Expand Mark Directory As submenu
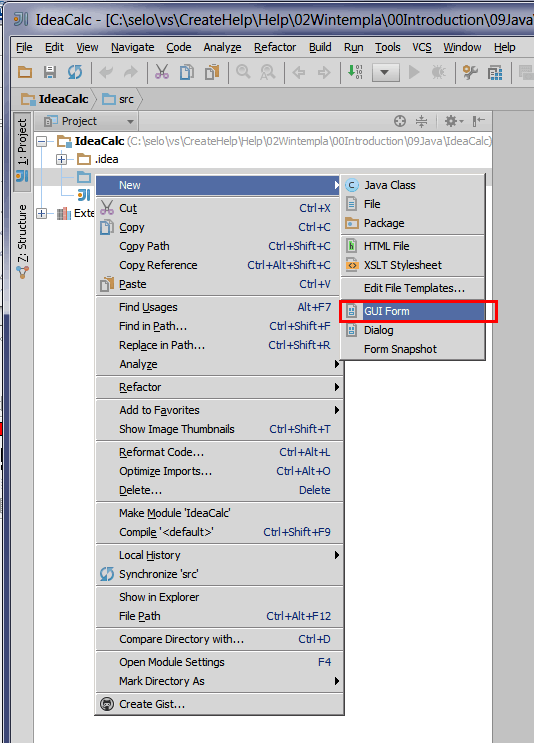Screen dimensions: 534x743 [219, 681]
